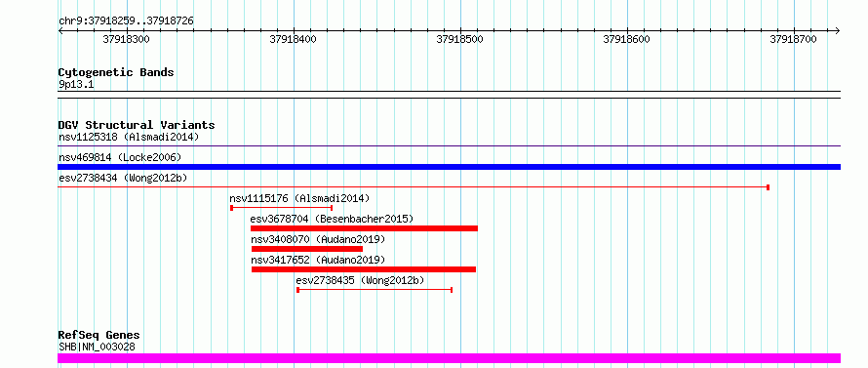Select variant label nsv3417652 (Audano2019)

coord(318,260)
